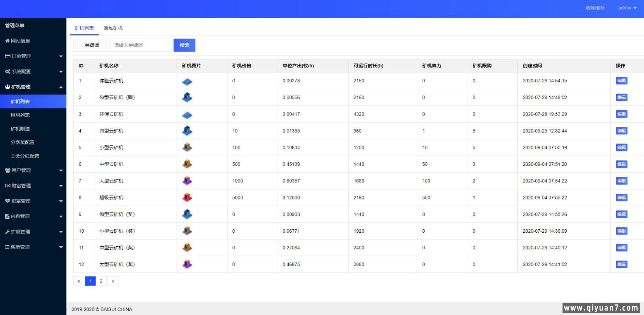Screen dimensions: 644x315
Task: Go to page 2 of the list
Action: (x=101, y=281)
